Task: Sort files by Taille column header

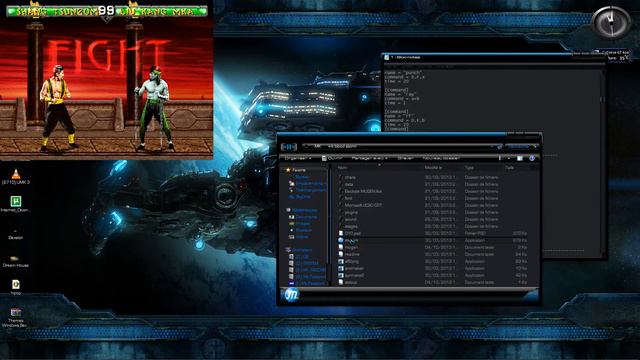Action: 516,167
